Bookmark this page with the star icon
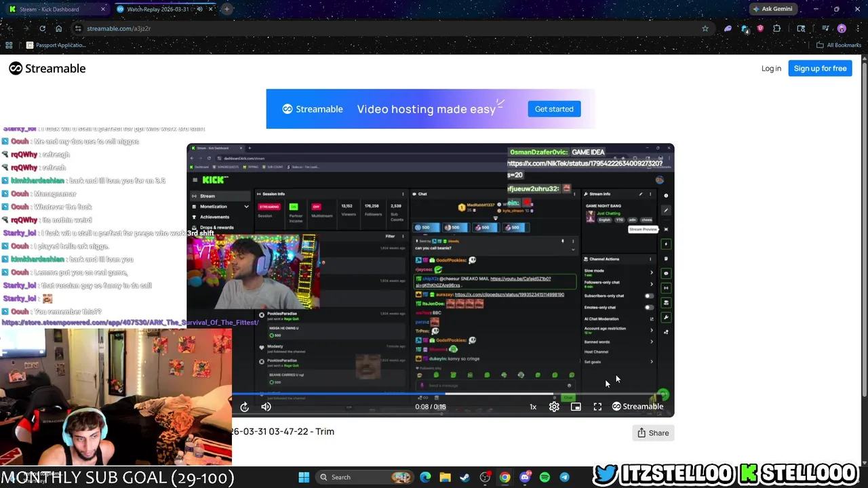This screenshot has height=488, width=868. coord(705,28)
